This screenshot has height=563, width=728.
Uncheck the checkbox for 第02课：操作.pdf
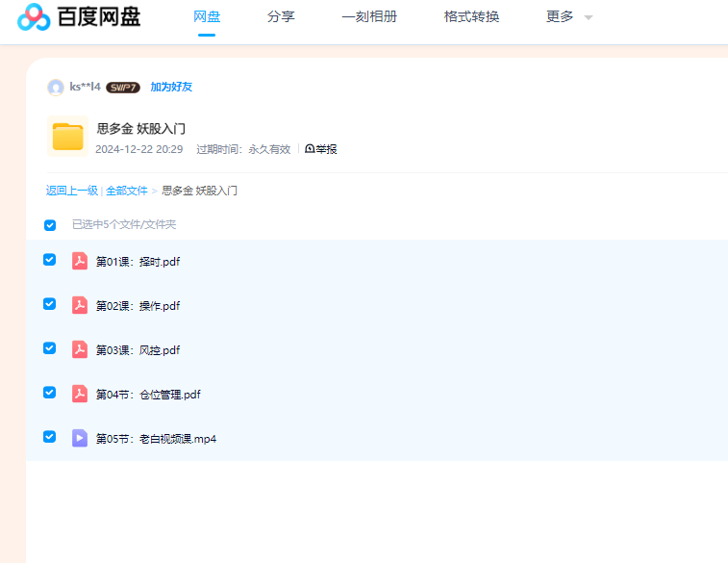pyautogui.click(x=50, y=304)
